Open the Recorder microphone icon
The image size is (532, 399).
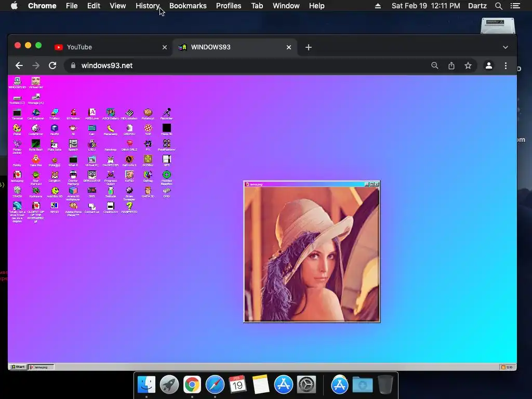coord(166,114)
